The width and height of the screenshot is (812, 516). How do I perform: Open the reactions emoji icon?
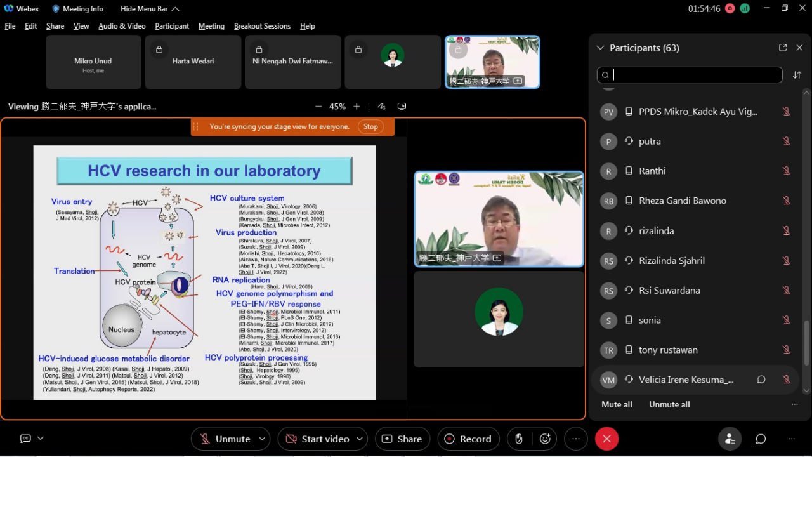tap(545, 439)
